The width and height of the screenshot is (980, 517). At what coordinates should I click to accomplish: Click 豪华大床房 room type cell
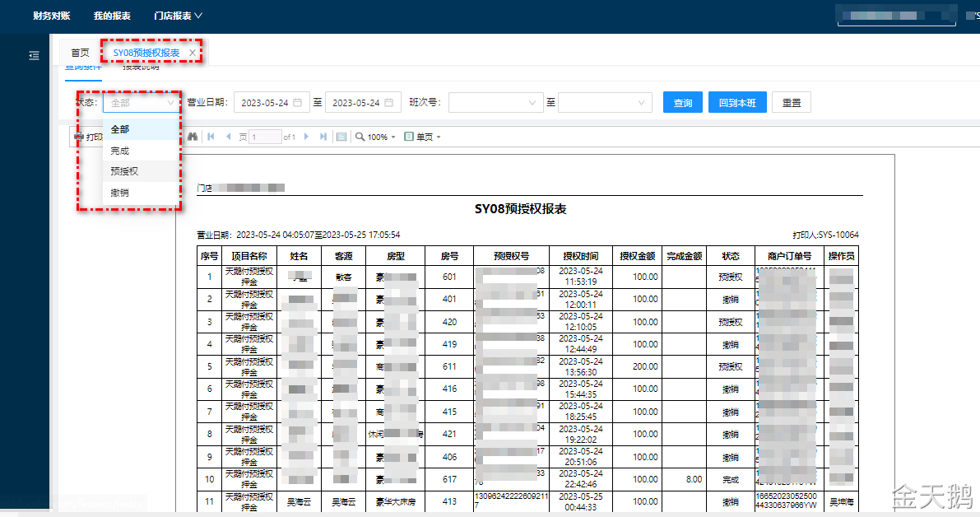(x=396, y=501)
